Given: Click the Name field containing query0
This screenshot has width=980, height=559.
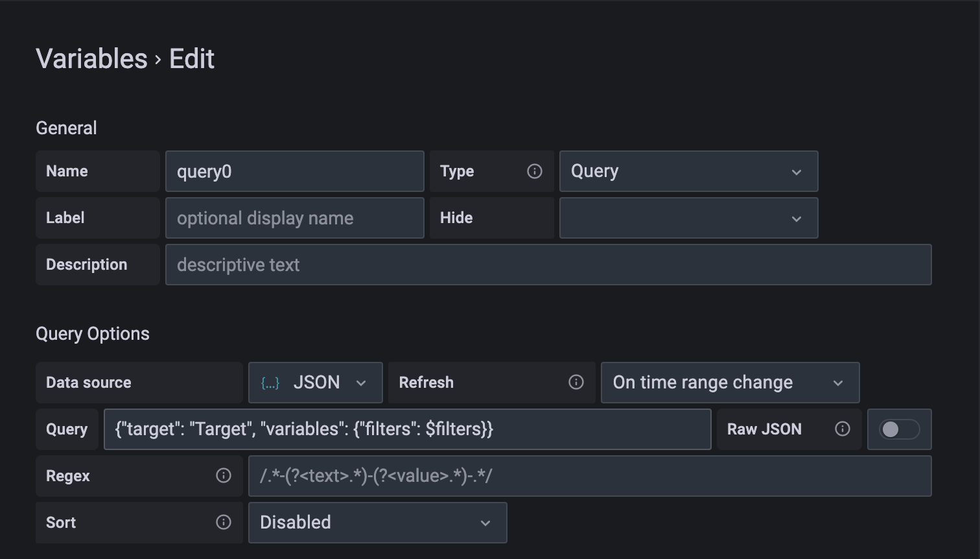Looking at the screenshot, I should pyautogui.click(x=295, y=171).
